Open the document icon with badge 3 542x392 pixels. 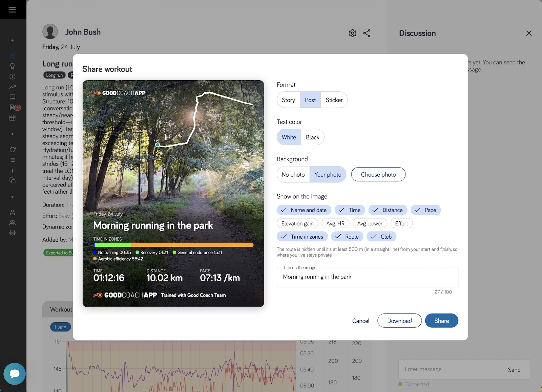pyautogui.click(x=14, y=108)
